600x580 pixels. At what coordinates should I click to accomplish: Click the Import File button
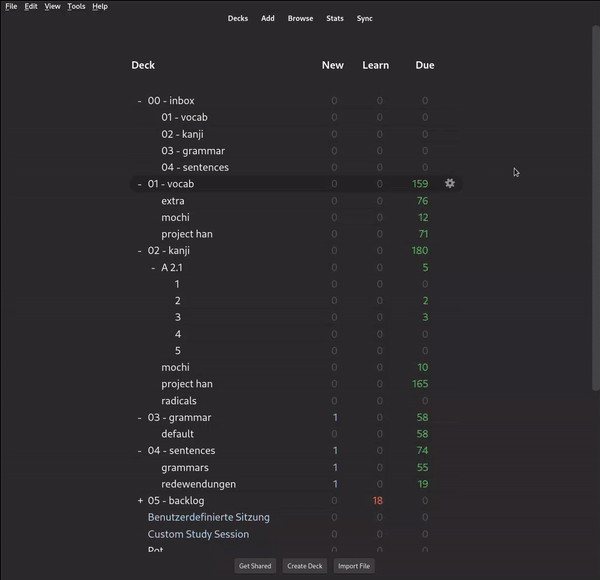[x=354, y=566]
